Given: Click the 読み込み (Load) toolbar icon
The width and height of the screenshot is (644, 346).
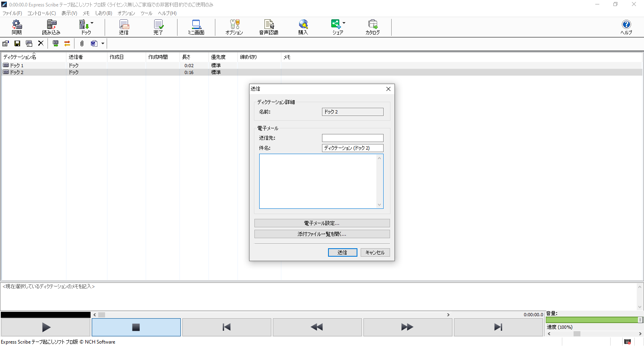Looking at the screenshot, I should pos(51,27).
